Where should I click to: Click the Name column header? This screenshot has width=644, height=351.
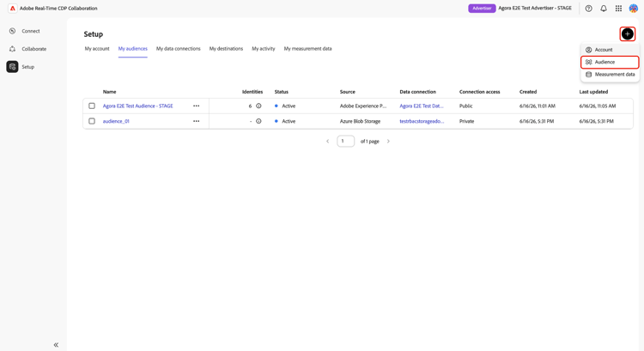pos(109,92)
